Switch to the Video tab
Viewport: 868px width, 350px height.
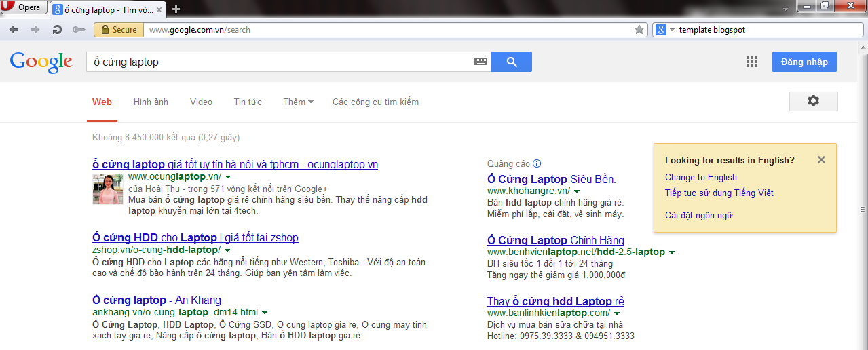point(201,102)
